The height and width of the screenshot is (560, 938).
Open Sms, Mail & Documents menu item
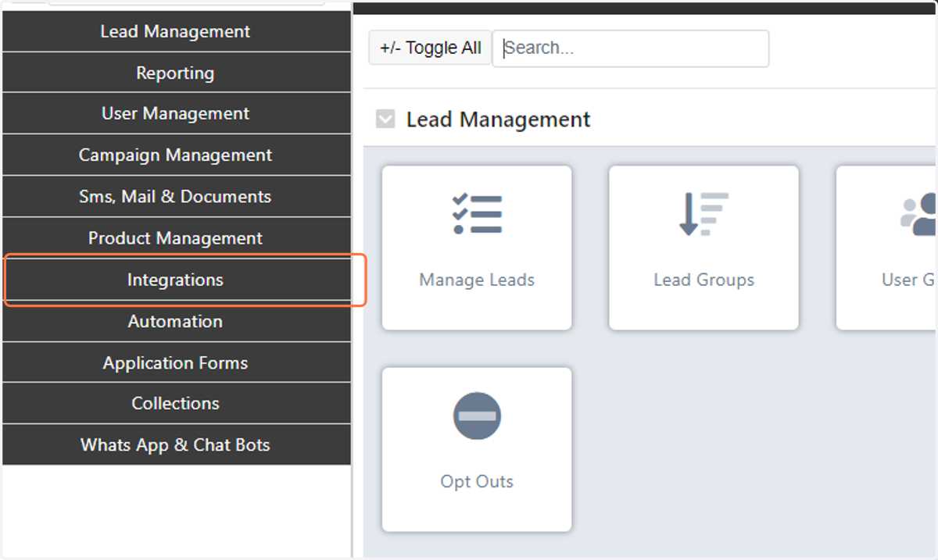(x=176, y=196)
